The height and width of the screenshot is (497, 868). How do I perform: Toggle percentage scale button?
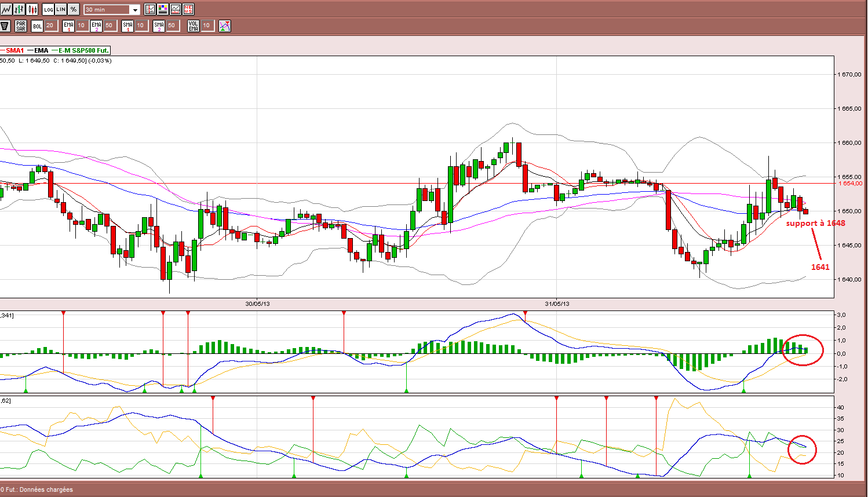[74, 9]
